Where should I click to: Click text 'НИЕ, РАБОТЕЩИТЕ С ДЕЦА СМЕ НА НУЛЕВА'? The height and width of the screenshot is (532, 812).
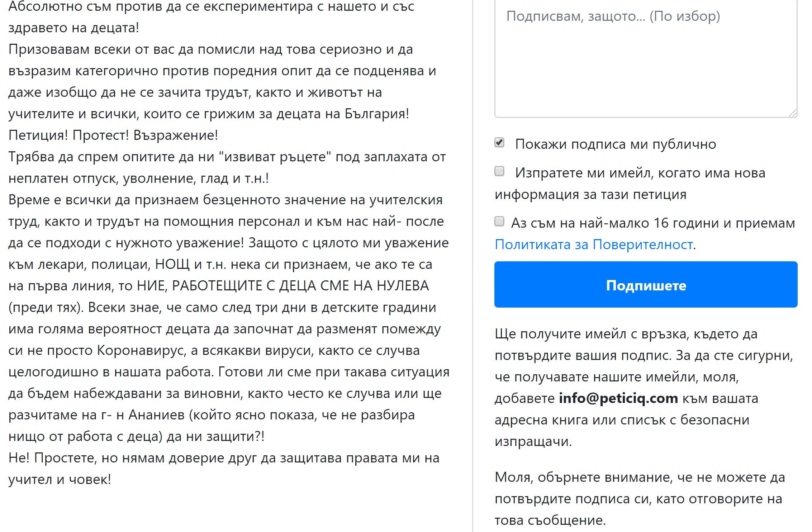[x=283, y=286]
